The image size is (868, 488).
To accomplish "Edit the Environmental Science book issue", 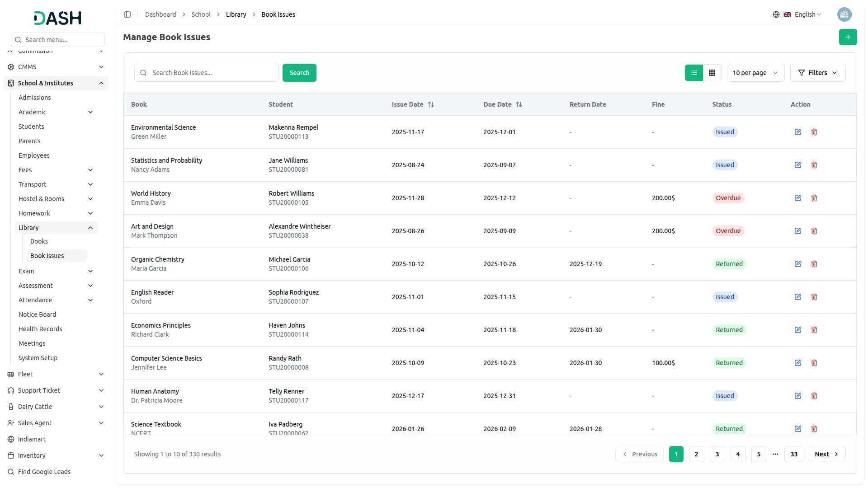I will tap(798, 132).
